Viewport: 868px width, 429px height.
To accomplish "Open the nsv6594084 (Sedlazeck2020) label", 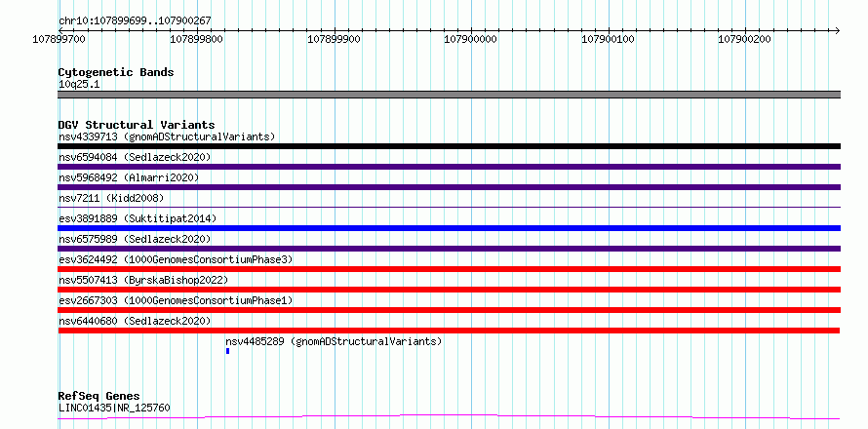I will pos(135,157).
